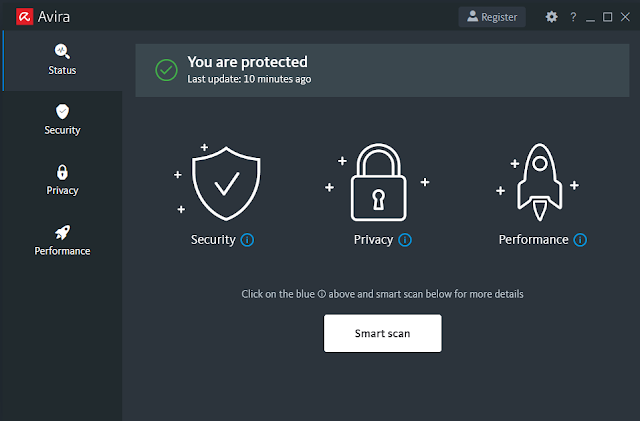Switch to the Status sidebar tab
This screenshot has width=640, height=421.
coord(62,60)
